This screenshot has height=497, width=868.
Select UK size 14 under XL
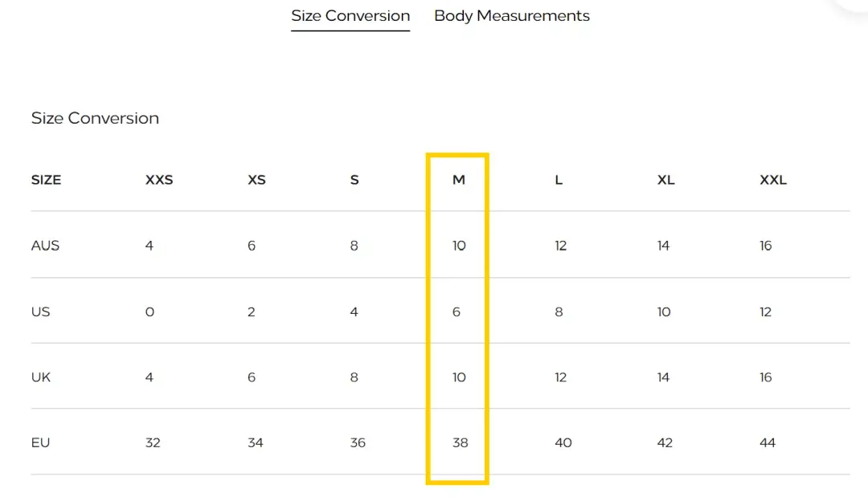(x=663, y=377)
